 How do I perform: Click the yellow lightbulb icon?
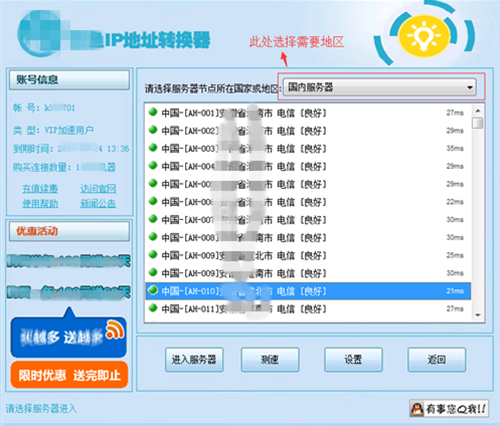pyautogui.click(x=424, y=35)
